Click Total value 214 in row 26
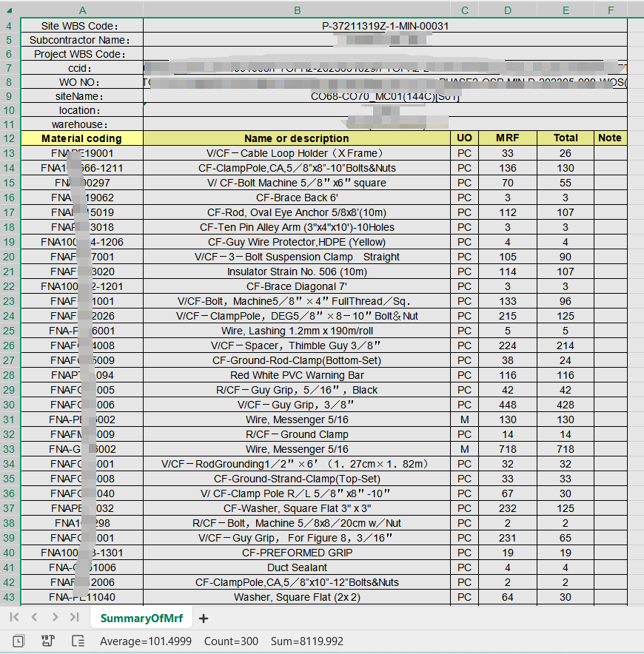This screenshot has height=654, width=644. pyautogui.click(x=566, y=345)
